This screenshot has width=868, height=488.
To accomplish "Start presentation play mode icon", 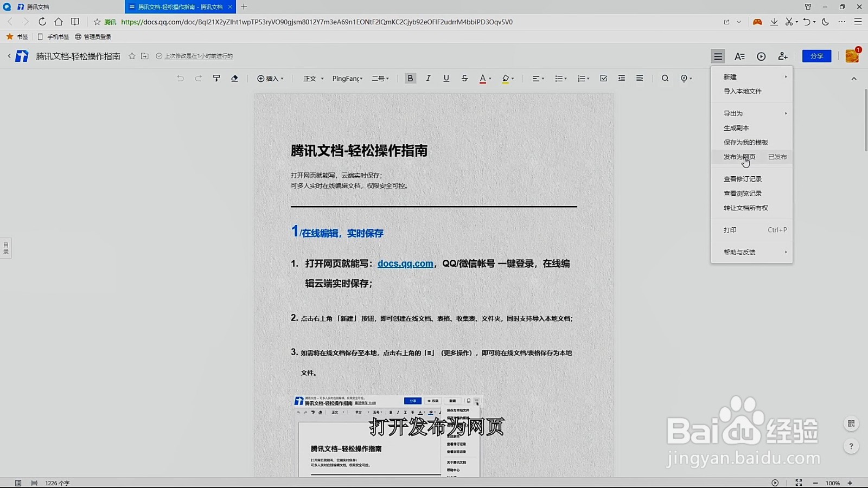I will tap(761, 56).
